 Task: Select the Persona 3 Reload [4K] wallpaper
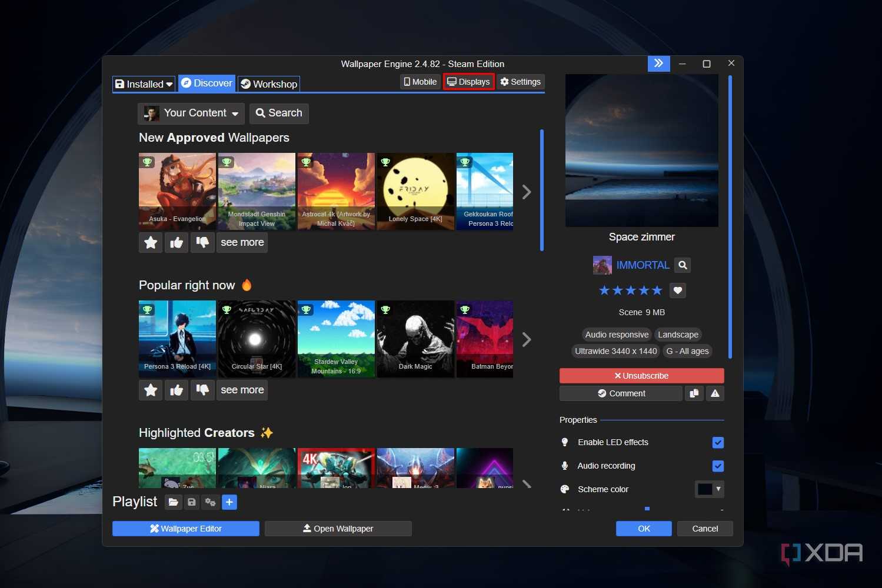[177, 339]
